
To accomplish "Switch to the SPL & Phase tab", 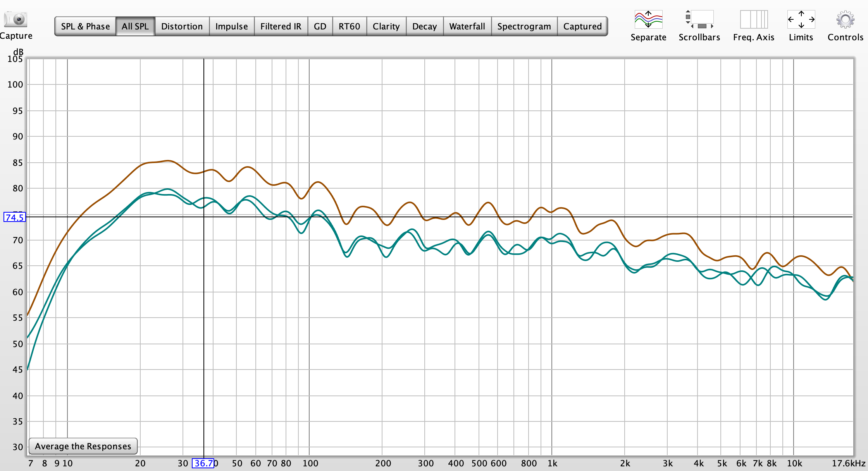I will (x=85, y=26).
